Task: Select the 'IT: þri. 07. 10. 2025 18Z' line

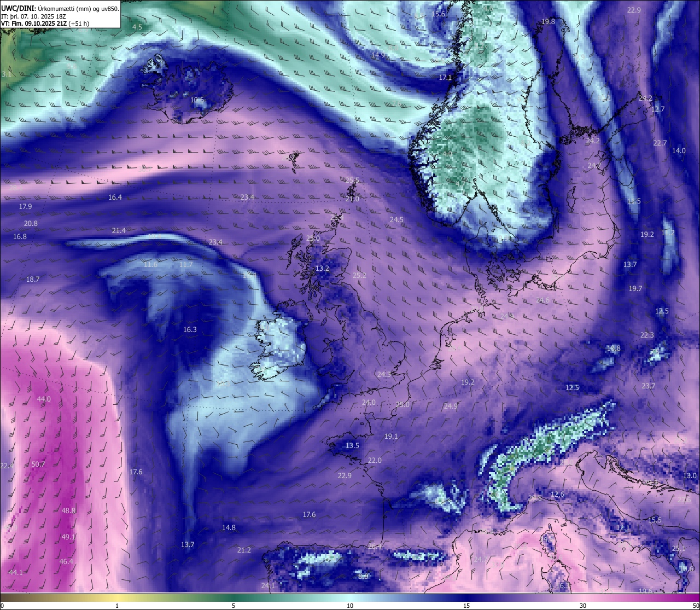Action: tap(34, 16)
